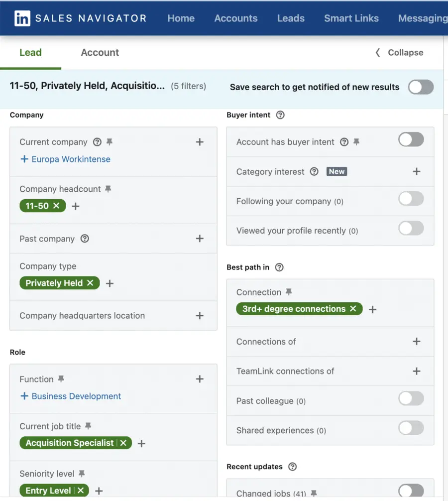Remove the Privately Held company type filter
Screen dimensions: 448x501
click(x=90, y=283)
